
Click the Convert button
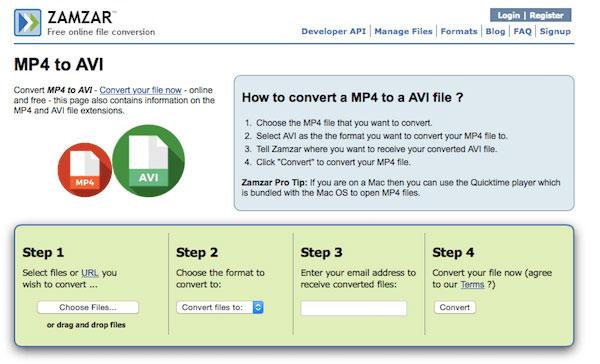point(455,307)
